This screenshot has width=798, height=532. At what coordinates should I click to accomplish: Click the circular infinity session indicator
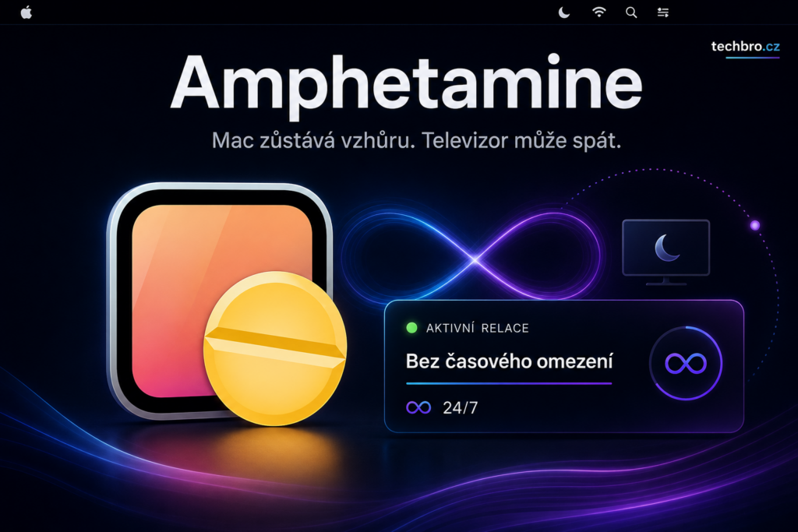coord(686,363)
